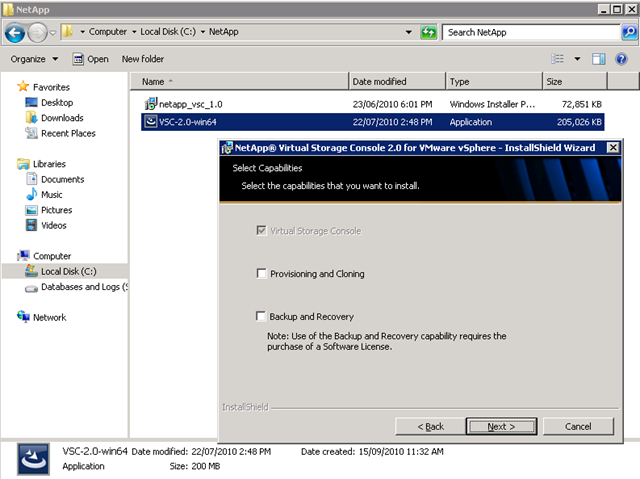Image resolution: width=640 pixels, height=479 pixels.
Task: Open the Documents library
Action: point(62,180)
